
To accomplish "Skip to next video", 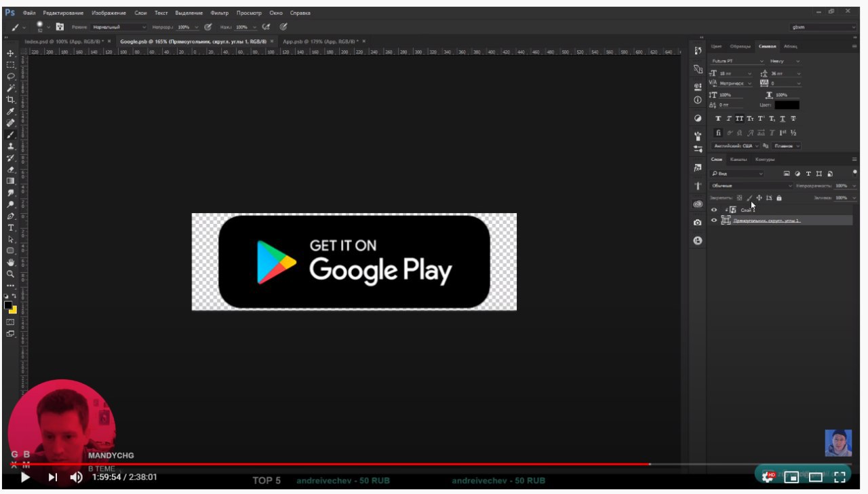I will [53, 477].
